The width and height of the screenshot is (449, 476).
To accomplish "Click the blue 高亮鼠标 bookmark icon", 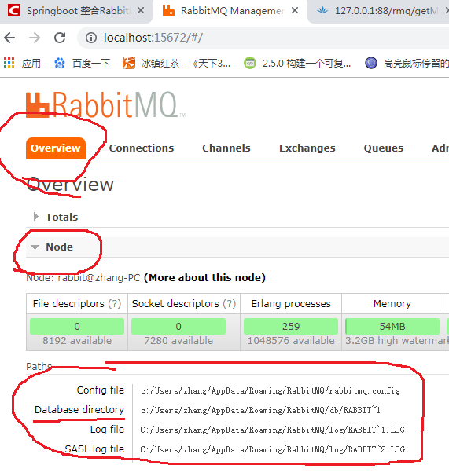I will pyautogui.click(x=371, y=63).
